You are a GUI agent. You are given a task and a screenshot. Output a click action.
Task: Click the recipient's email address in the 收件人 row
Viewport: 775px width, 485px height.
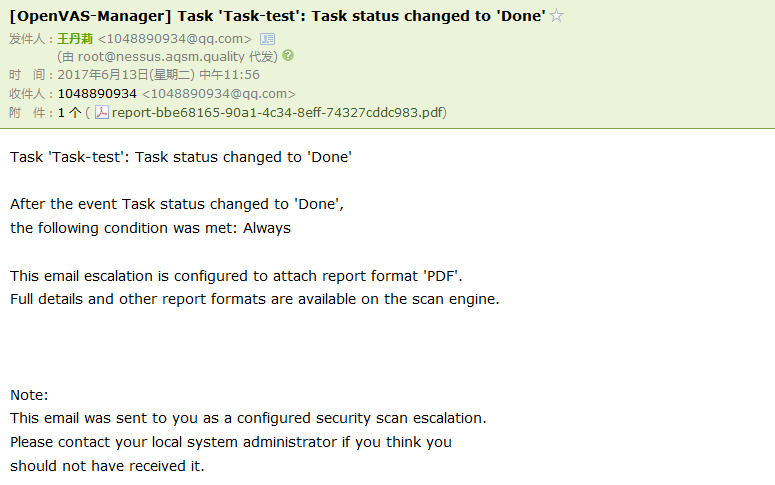click(x=218, y=93)
